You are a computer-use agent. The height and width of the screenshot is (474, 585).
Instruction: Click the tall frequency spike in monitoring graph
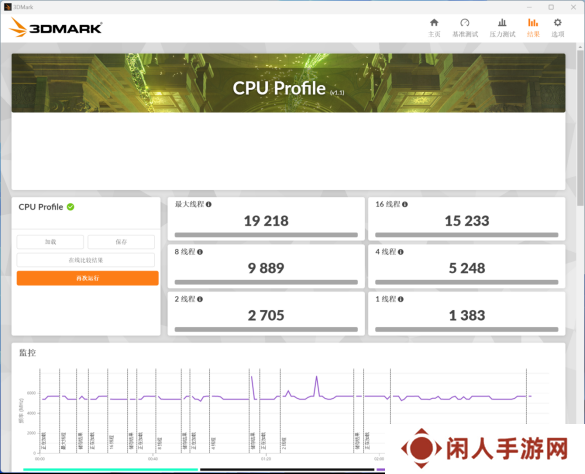[316, 386]
